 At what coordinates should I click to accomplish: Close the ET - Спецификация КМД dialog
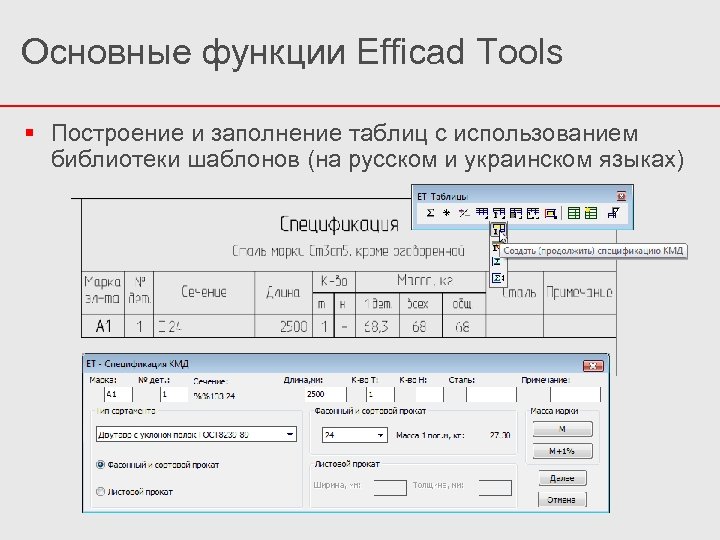coord(593,366)
